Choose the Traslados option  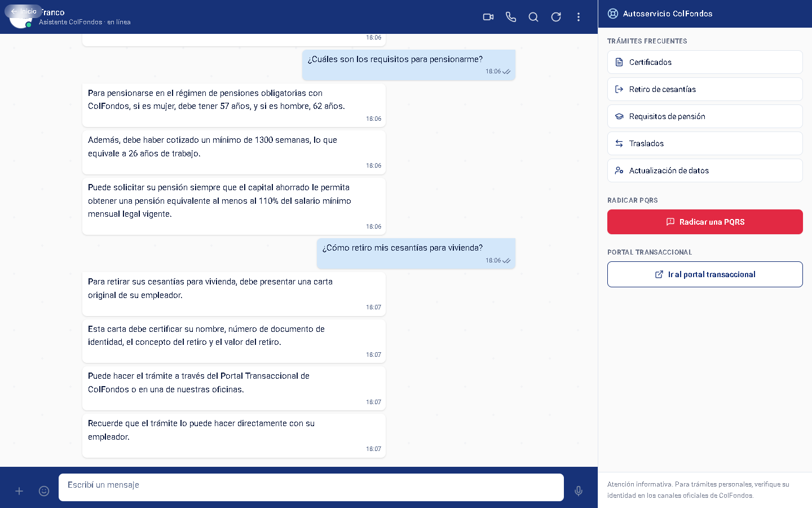tap(705, 143)
